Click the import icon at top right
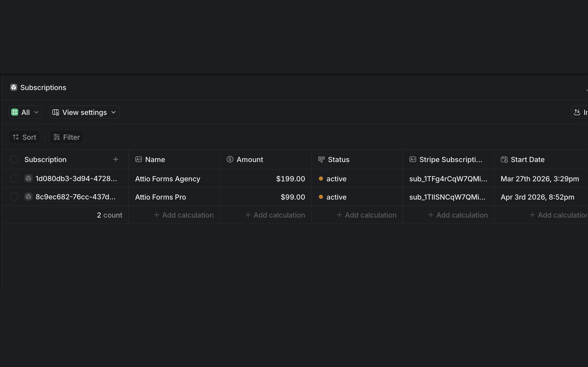The height and width of the screenshot is (367, 588). 577,112
